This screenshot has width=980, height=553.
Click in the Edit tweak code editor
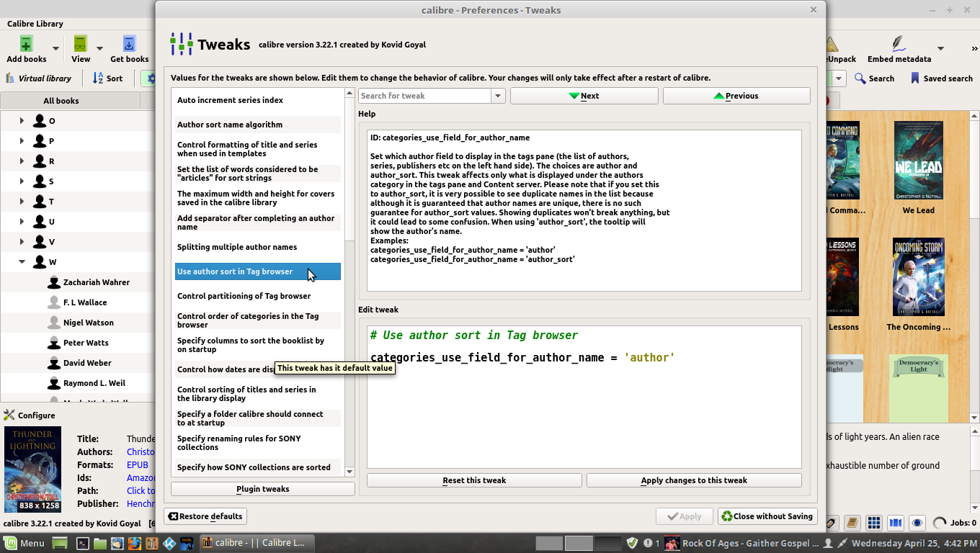pyautogui.click(x=584, y=397)
